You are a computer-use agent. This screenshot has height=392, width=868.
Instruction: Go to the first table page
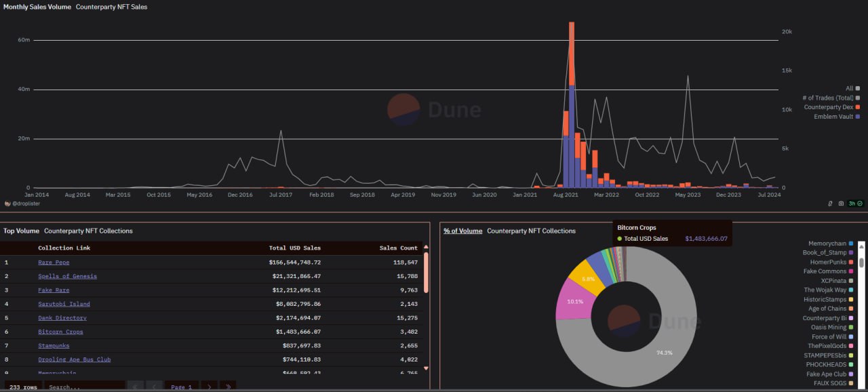(136, 387)
